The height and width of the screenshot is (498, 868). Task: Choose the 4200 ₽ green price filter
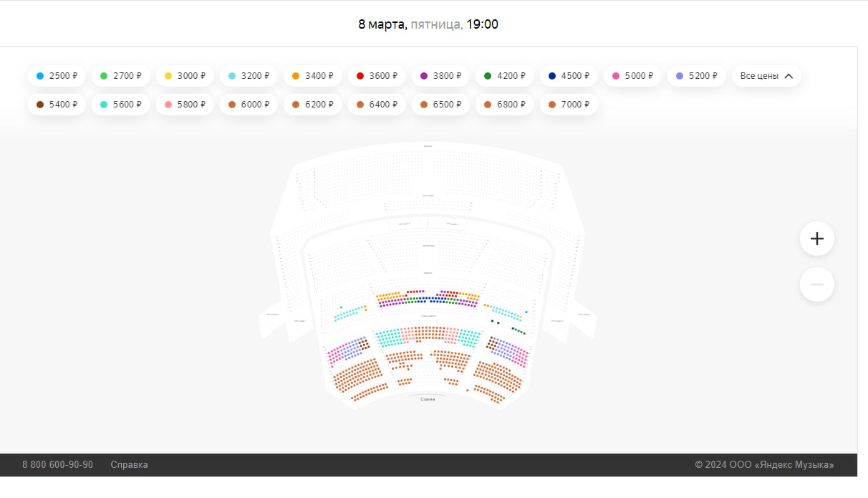click(x=504, y=76)
